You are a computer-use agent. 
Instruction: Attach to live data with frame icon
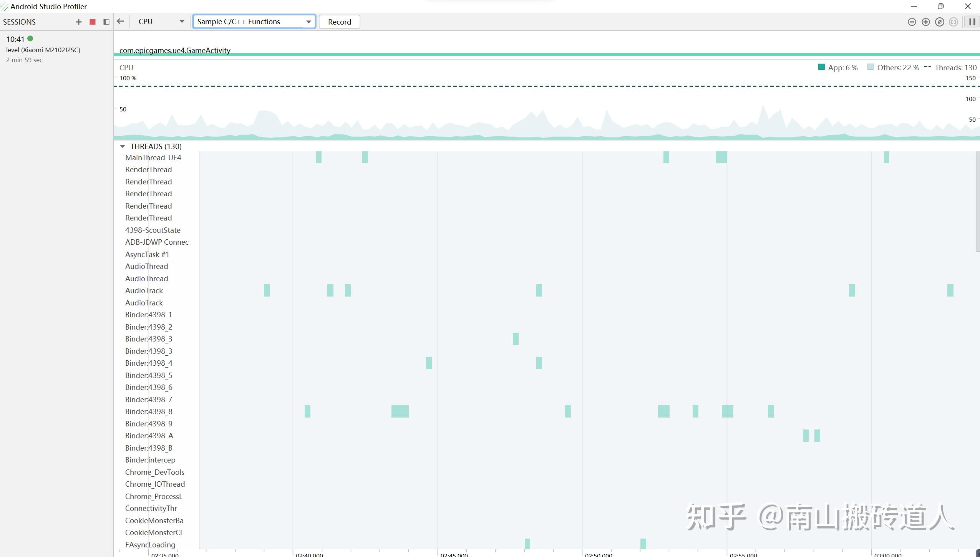(x=954, y=22)
